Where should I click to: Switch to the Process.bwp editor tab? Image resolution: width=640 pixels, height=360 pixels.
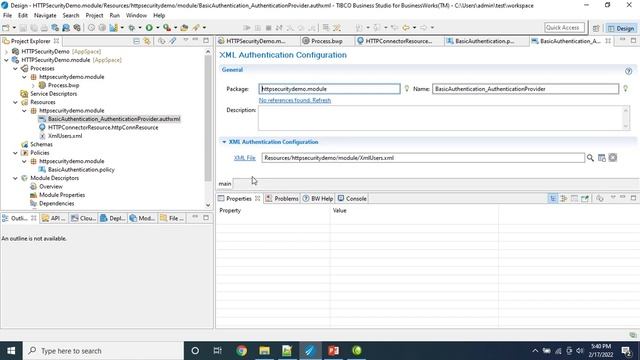coord(327,41)
